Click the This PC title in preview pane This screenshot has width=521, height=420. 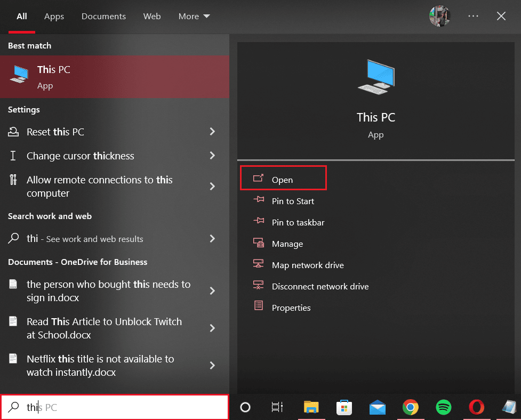376,117
